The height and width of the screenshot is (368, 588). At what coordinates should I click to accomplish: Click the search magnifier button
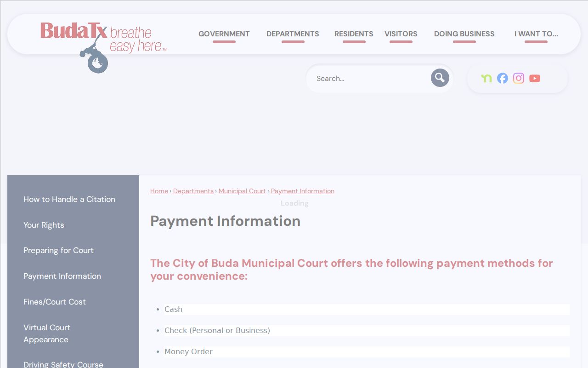coord(440,78)
